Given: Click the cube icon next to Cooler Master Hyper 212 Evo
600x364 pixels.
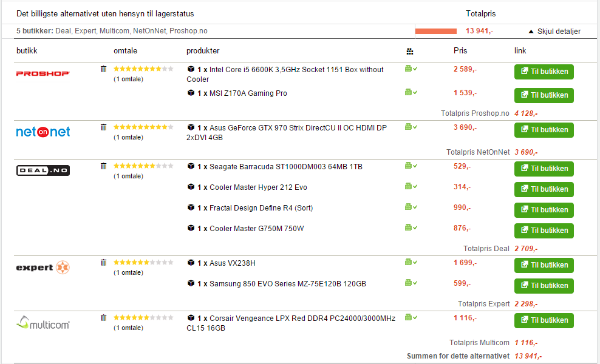Looking at the screenshot, I should pos(191,187).
